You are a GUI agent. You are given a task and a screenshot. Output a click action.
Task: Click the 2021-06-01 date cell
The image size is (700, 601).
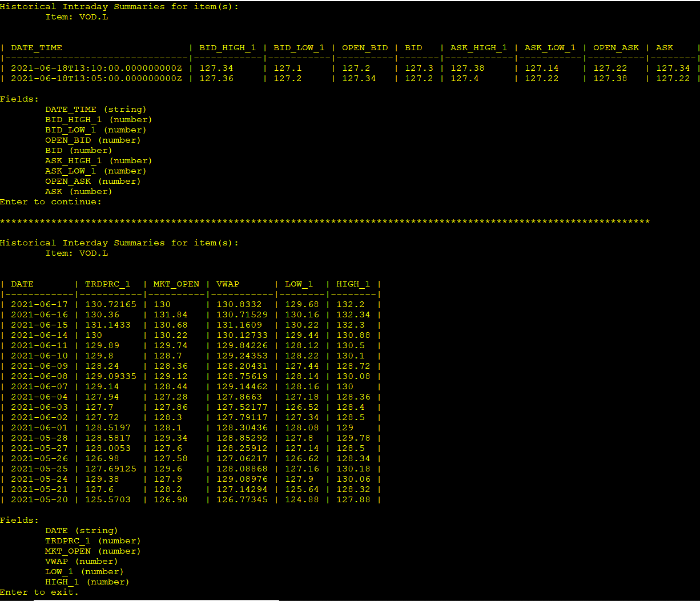(x=39, y=428)
